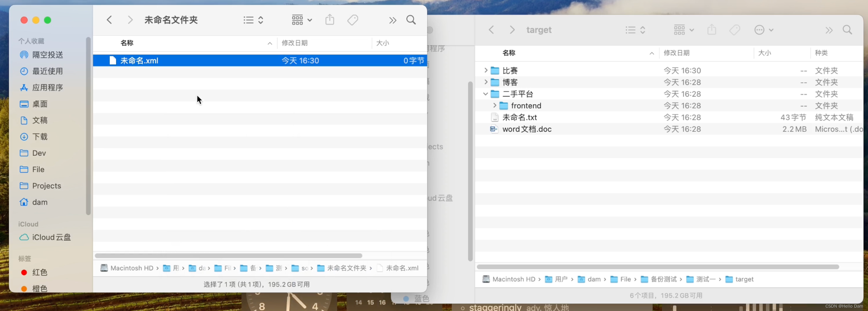Viewport: 868px width, 311px height.
Task: Show more toolbar items in target window
Action: (x=829, y=30)
